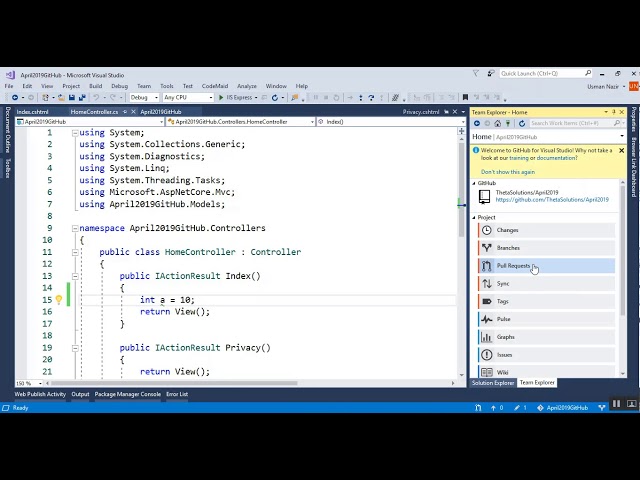This screenshot has width=640, height=480.
Task: Click the notifications funnel icon in title bar
Action: [476, 73]
